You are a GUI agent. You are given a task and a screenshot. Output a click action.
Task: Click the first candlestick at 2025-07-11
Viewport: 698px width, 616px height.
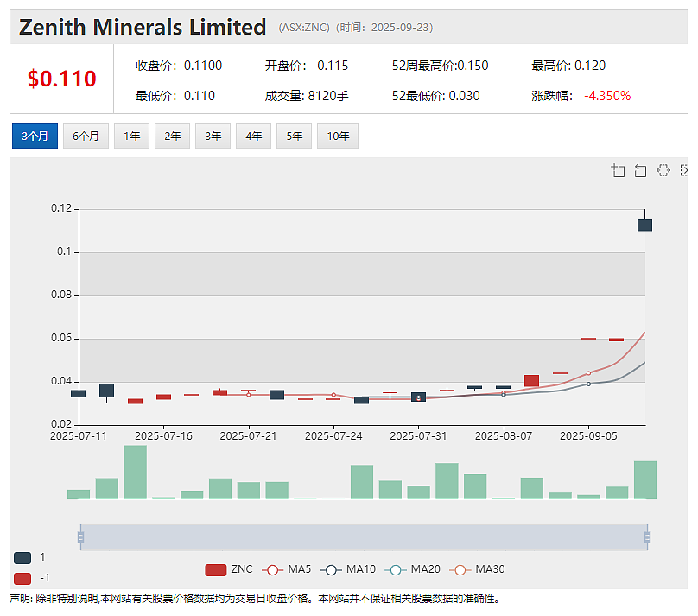point(79,393)
